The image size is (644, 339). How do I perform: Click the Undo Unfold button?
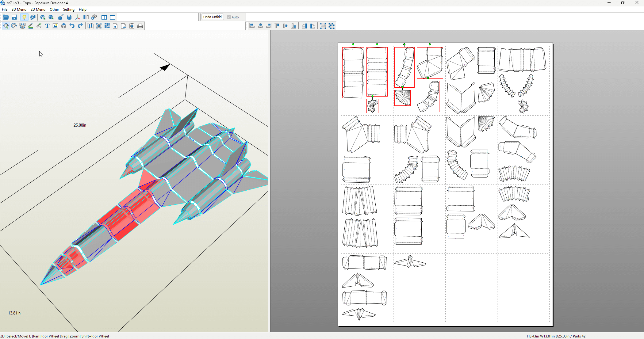pyautogui.click(x=212, y=17)
